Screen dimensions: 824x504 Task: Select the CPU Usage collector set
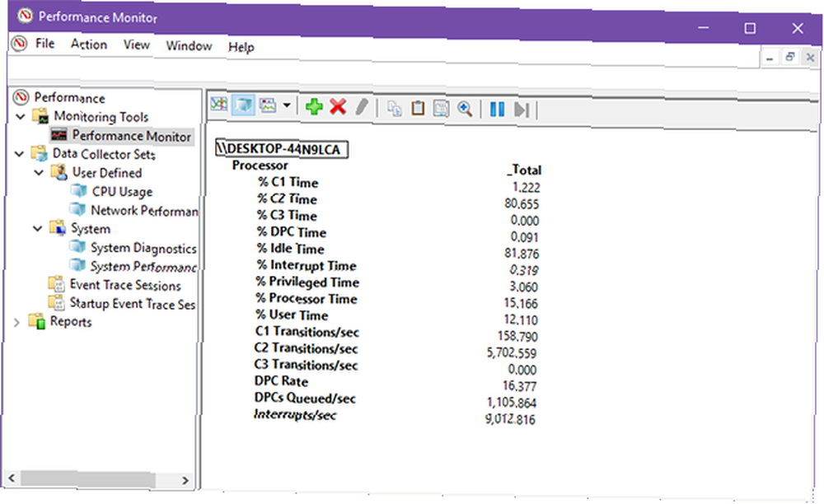[123, 192]
